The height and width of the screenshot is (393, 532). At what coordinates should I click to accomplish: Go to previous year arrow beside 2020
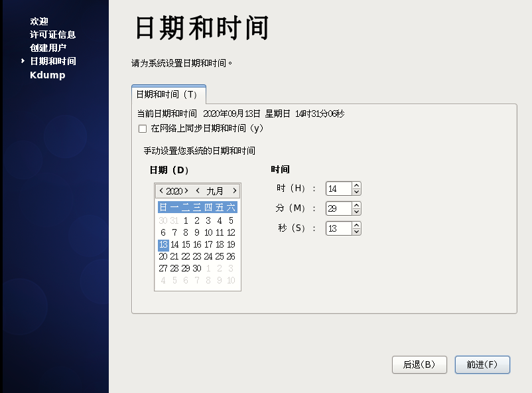161,191
